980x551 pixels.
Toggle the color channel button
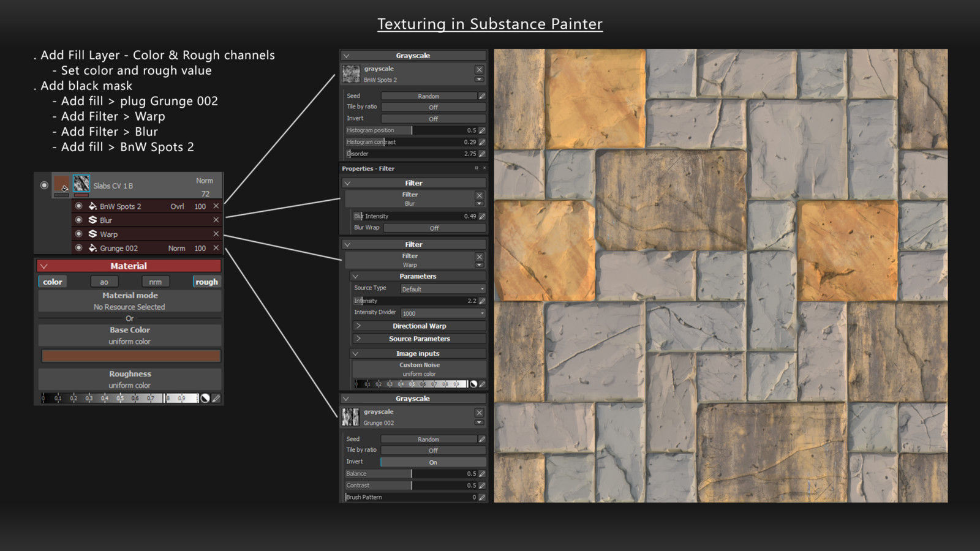pos(53,282)
